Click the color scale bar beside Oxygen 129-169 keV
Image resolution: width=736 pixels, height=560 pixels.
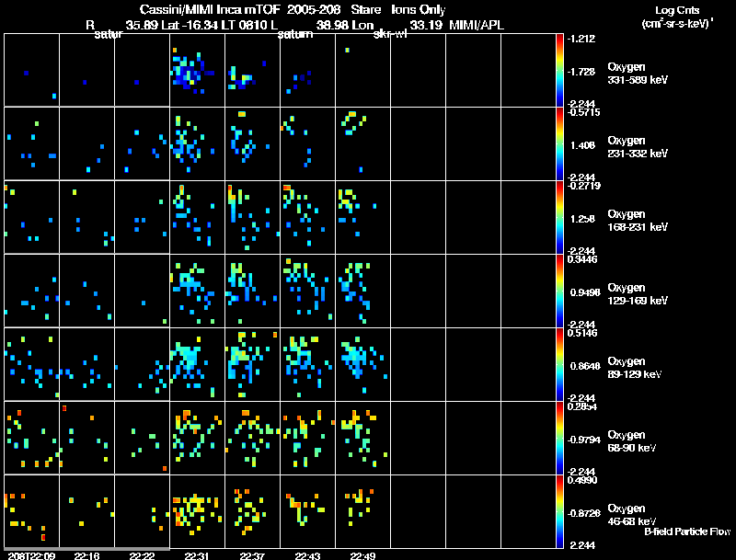[559, 291]
